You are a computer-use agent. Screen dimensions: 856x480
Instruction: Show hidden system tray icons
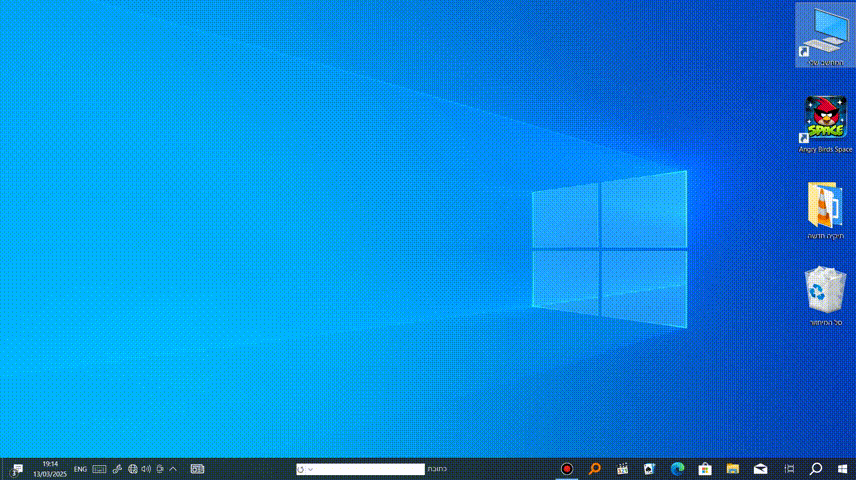click(x=173, y=469)
